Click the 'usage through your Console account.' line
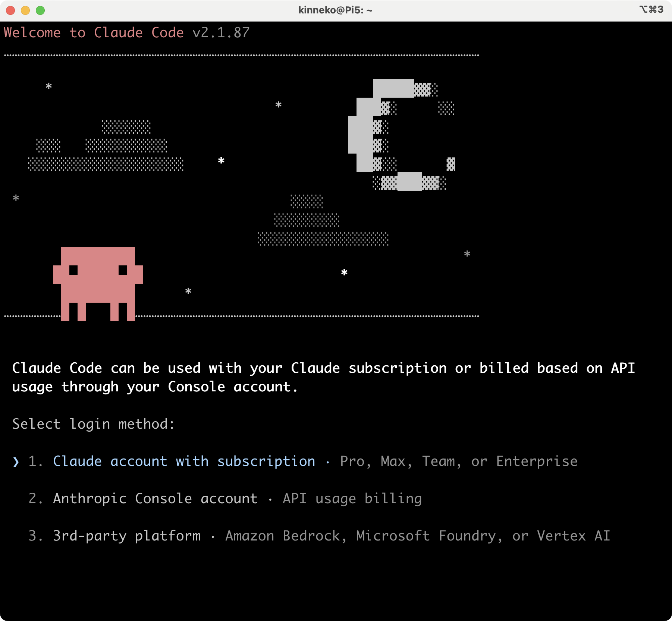This screenshot has height=621, width=672. click(x=155, y=387)
